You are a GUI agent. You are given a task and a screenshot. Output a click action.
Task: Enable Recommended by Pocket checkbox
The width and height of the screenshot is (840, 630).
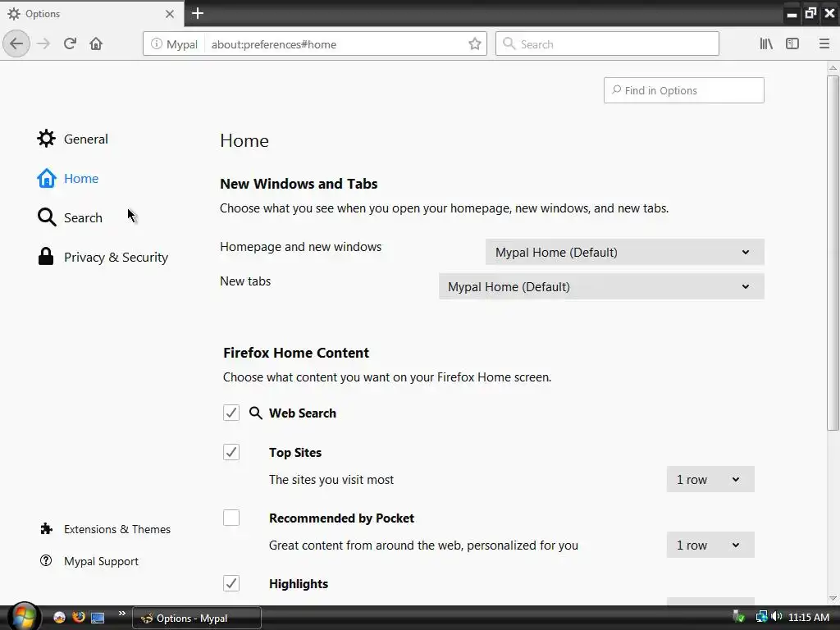coord(231,518)
